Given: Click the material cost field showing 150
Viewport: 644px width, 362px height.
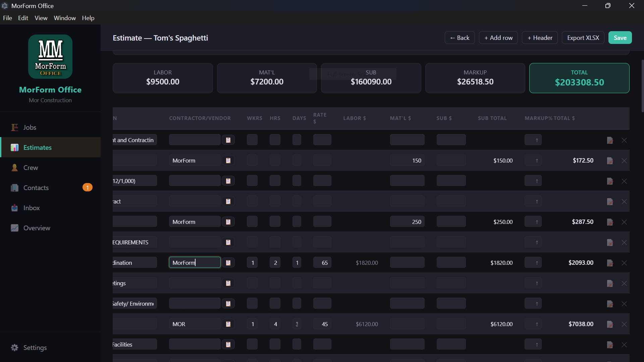Looking at the screenshot, I should (x=407, y=161).
